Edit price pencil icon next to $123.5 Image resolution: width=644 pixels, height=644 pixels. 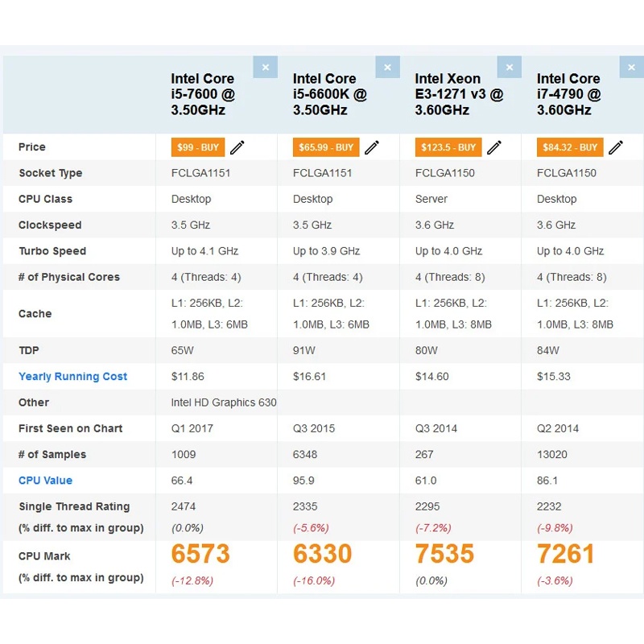tap(494, 147)
